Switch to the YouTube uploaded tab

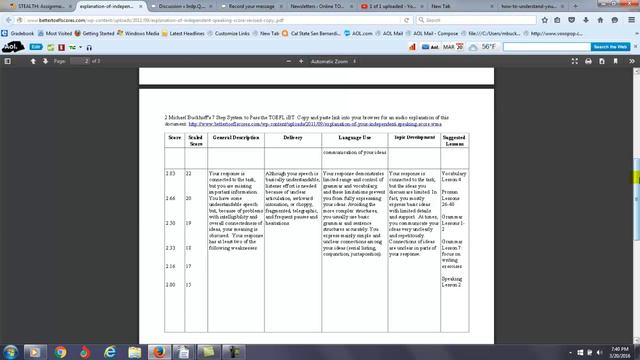click(x=392, y=6)
